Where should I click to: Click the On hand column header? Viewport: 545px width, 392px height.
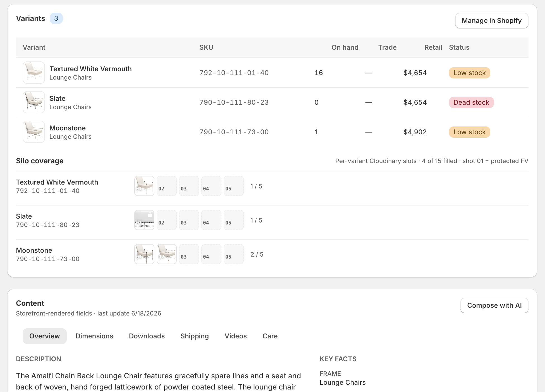coord(345,47)
